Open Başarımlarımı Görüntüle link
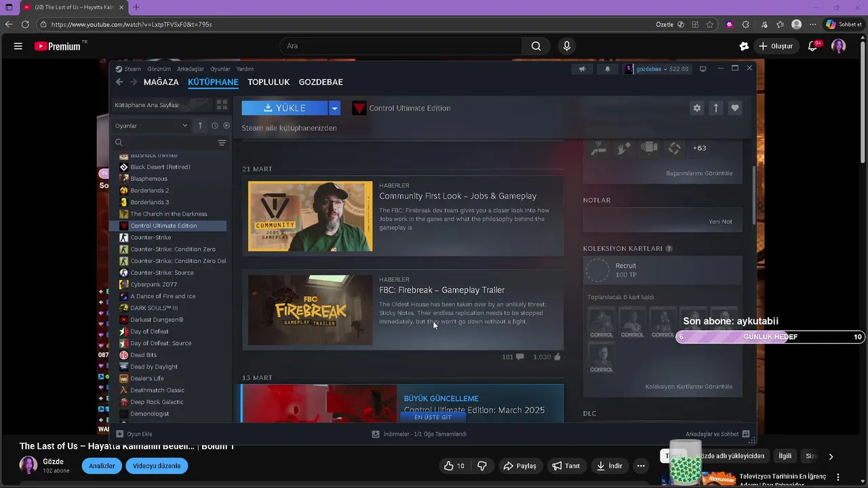Screen dimensions: 868x488 (x=699, y=174)
